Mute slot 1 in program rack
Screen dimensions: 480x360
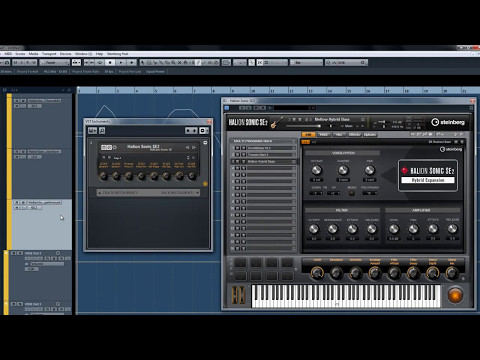[x=237, y=148]
